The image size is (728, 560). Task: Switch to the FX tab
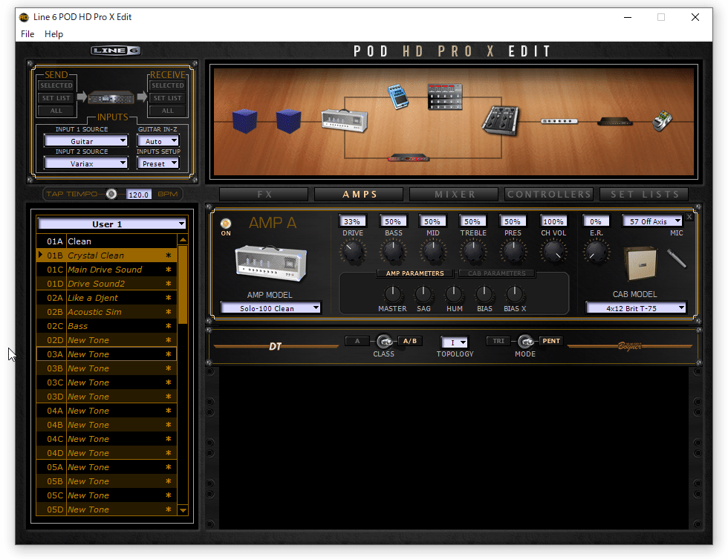(264, 194)
